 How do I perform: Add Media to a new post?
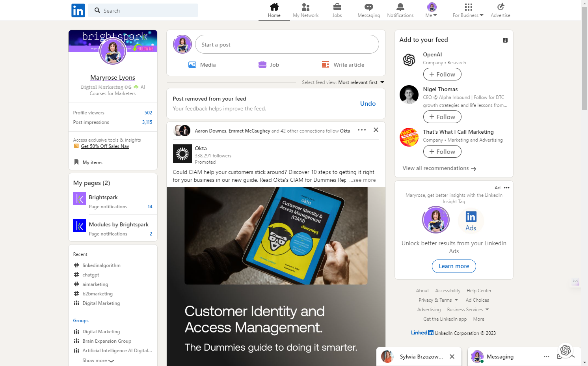[x=202, y=65]
